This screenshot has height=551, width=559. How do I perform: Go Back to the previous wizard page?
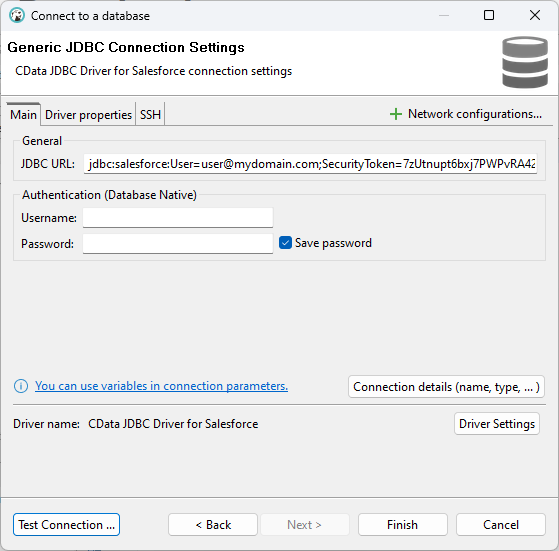[213, 525]
